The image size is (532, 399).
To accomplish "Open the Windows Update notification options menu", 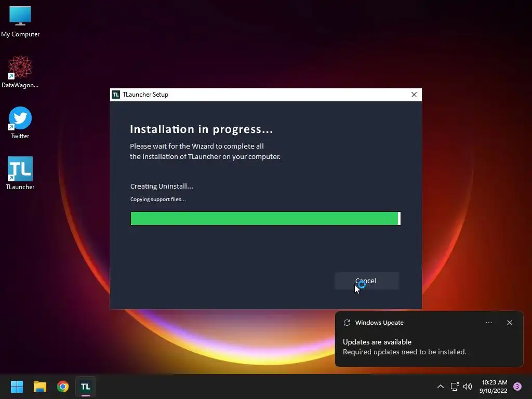I will pos(488,323).
